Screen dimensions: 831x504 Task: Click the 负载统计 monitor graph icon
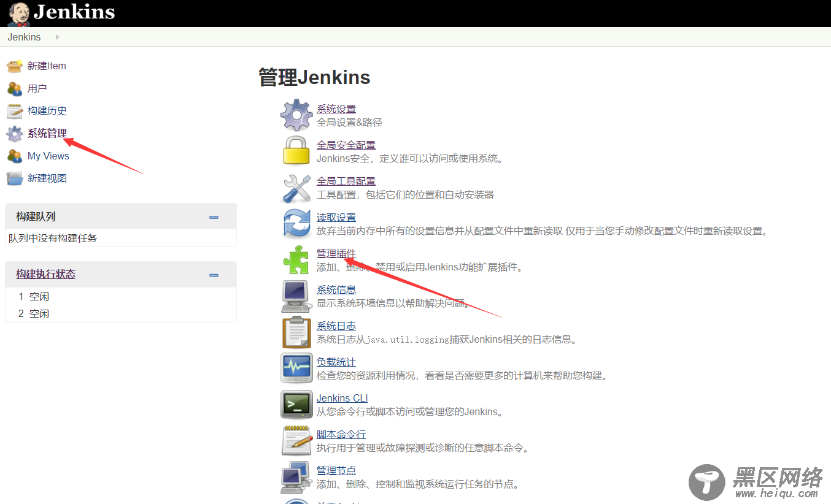[296, 368]
